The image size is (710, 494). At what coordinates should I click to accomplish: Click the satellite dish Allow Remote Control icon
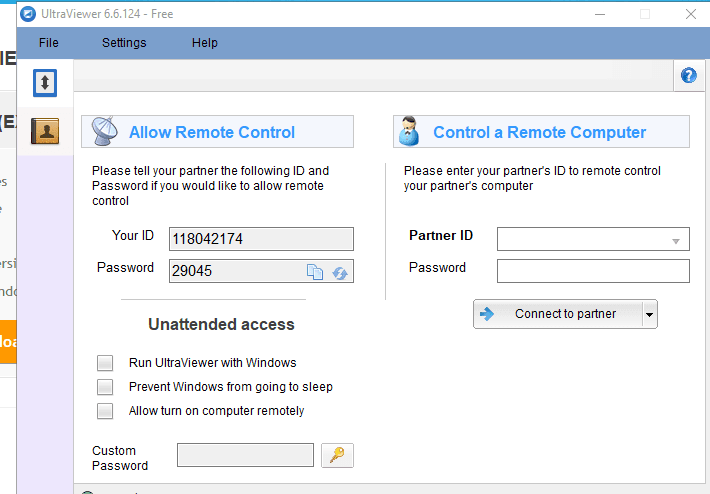pos(105,132)
